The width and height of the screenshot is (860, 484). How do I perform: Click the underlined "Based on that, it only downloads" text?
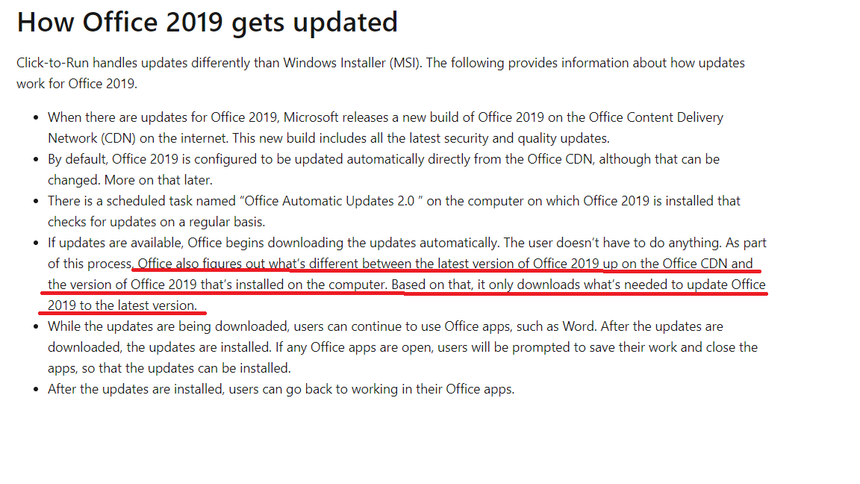(492, 285)
